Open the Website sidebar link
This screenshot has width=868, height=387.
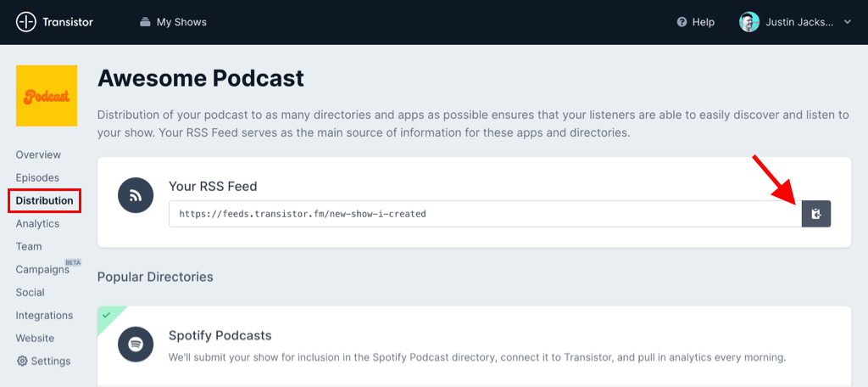(x=35, y=339)
